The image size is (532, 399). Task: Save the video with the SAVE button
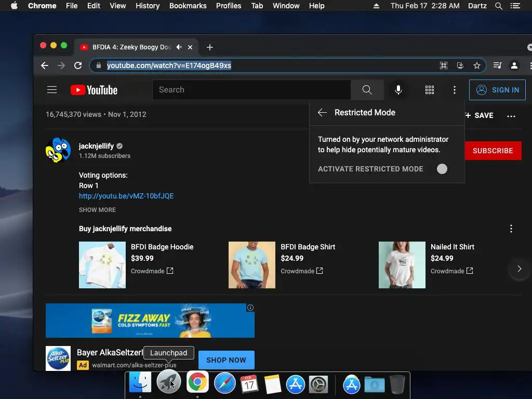point(478,115)
